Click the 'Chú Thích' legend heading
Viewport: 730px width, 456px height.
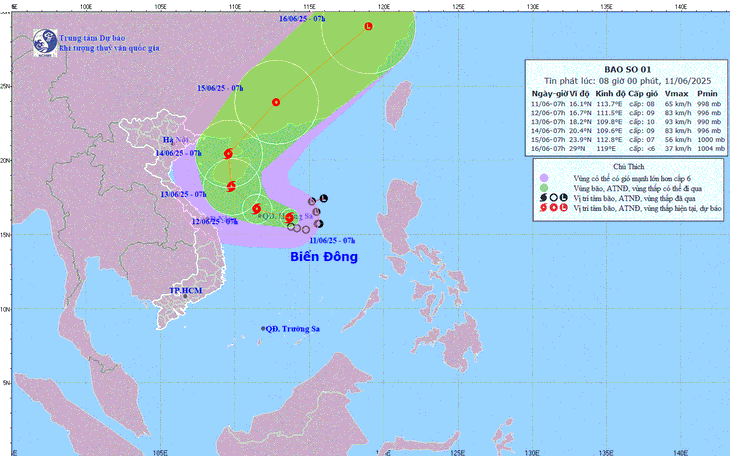(x=629, y=167)
